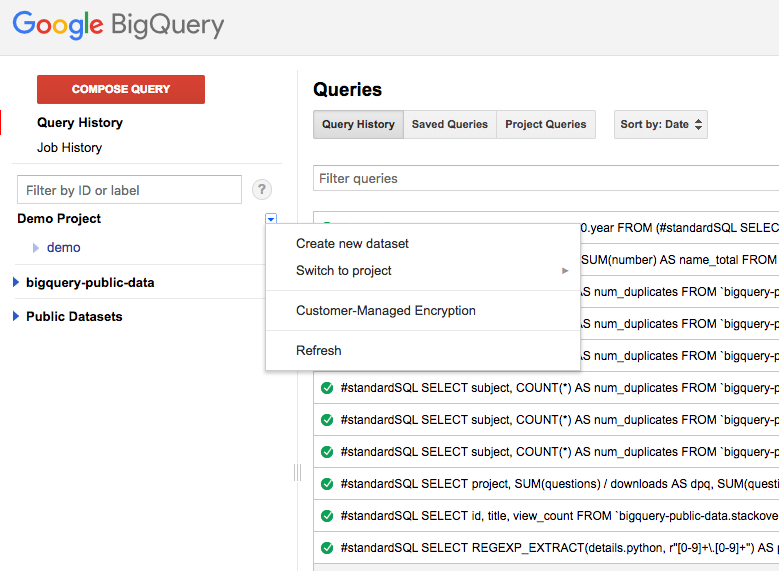This screenshot has height=571, width=779.
Task: Click the Filter by ID or label field
Action: 129,190
